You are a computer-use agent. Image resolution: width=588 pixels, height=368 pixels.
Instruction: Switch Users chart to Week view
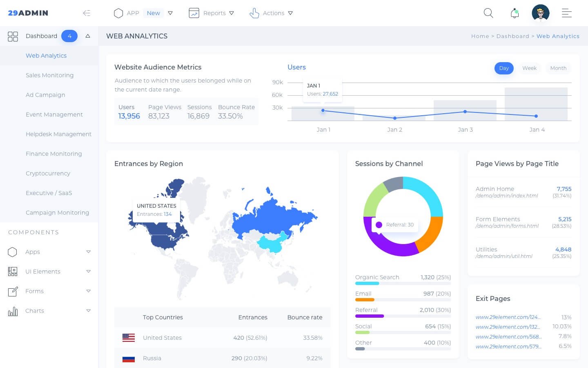(529, 68)
